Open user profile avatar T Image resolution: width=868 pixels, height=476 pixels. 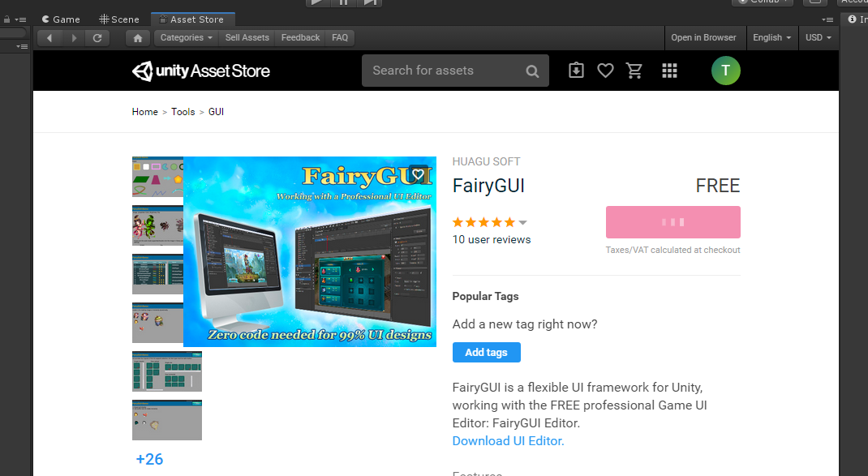[x=726, y=71]
